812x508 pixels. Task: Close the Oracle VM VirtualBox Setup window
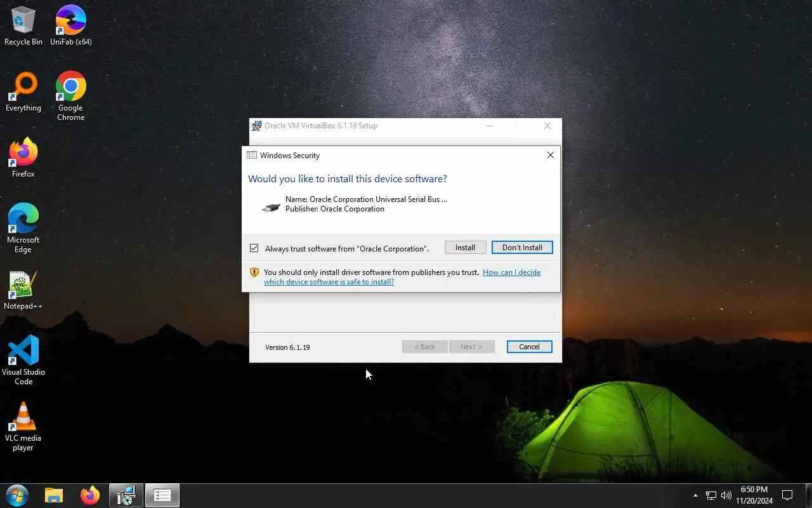coord(547,126)
